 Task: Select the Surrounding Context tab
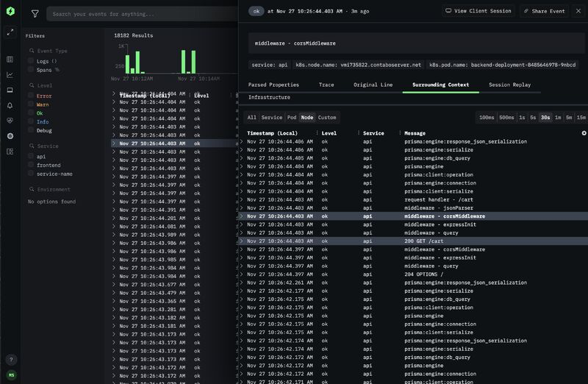(440, 85)
